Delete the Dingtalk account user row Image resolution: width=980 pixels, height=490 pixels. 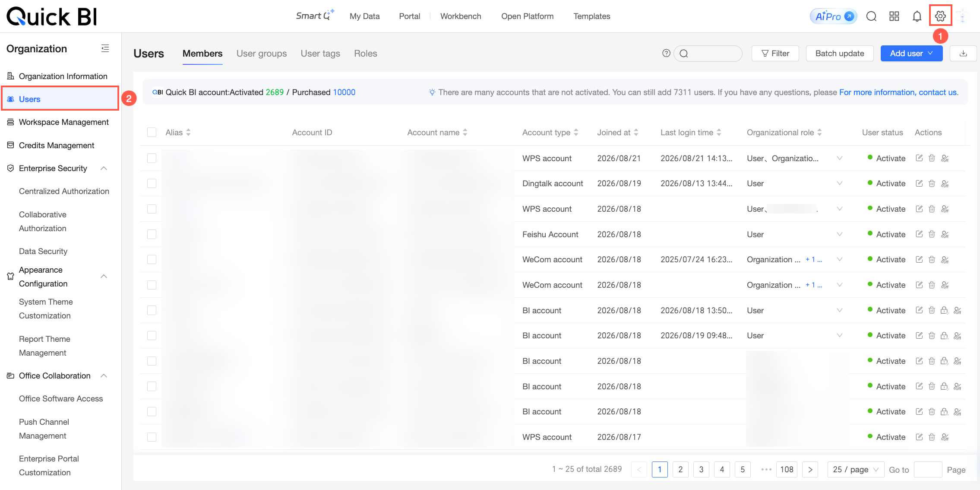tap(932, 183)
